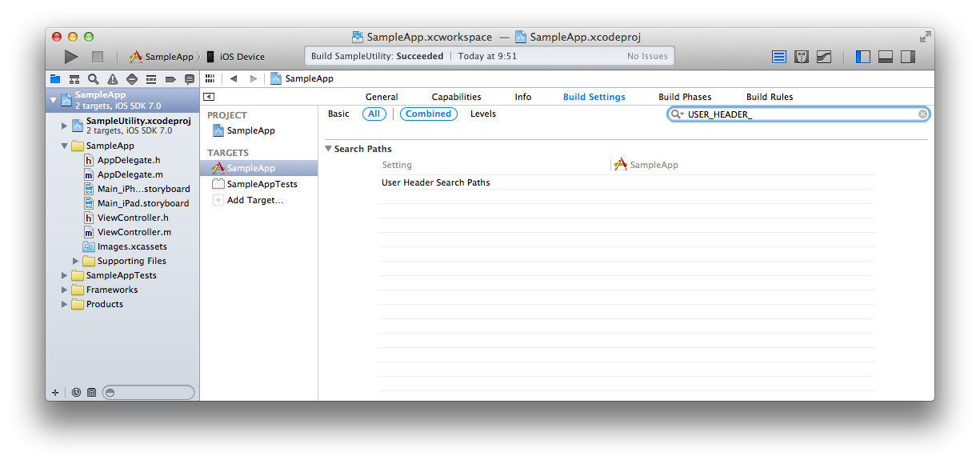Open the Breakpoint navigator icon

tap(170, 79)
